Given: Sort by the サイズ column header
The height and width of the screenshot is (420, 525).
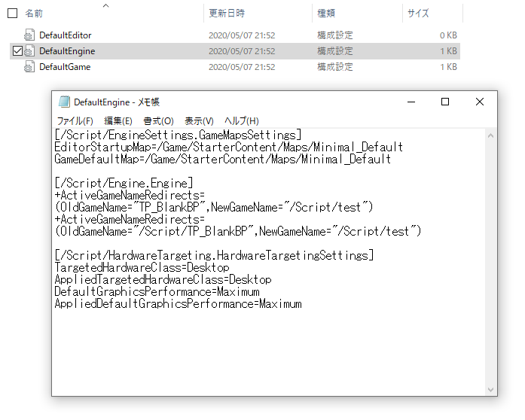Looking at the screenshot, I should click(418, 14).
